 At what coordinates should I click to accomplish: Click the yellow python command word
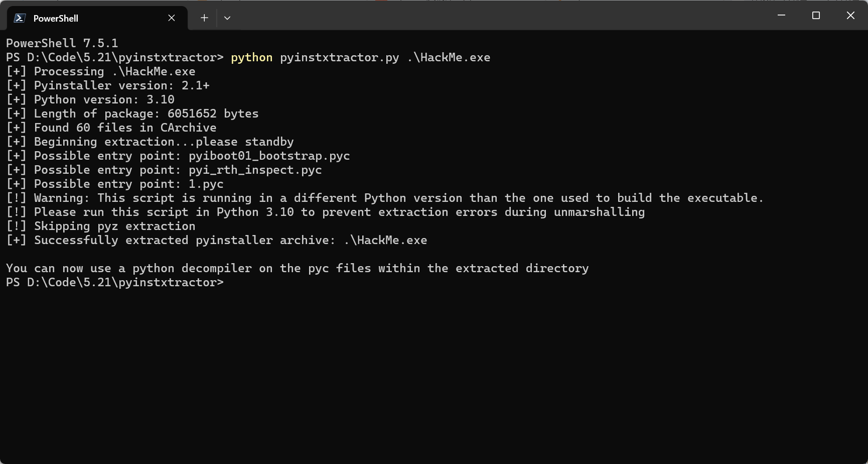(252, 57)
